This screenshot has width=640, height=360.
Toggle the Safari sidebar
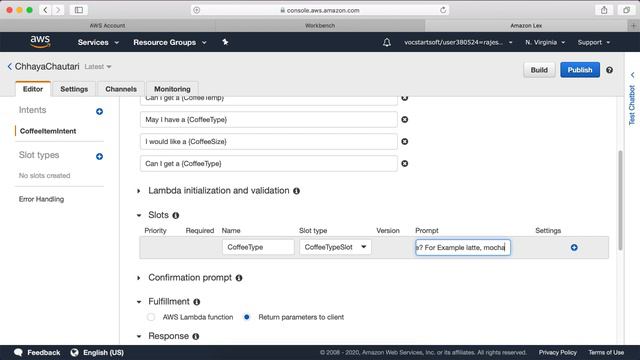pos(79,10)
